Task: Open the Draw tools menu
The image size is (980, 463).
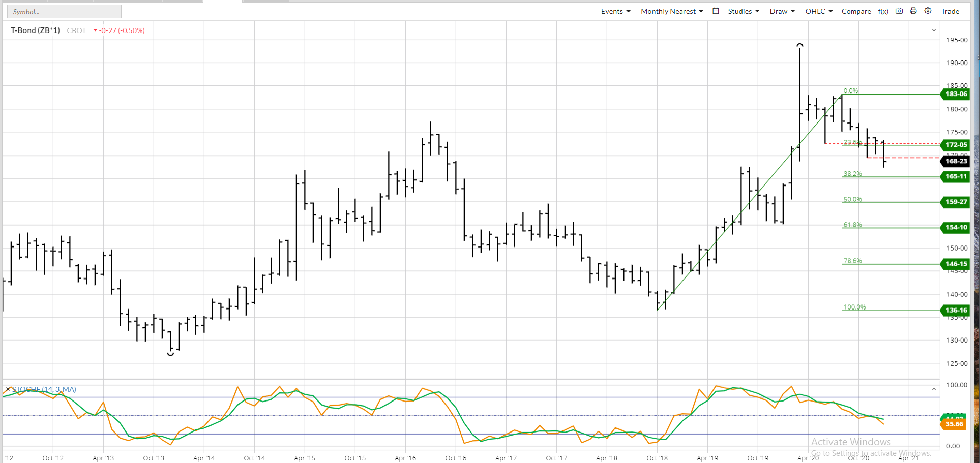Action: click(782, 11)
